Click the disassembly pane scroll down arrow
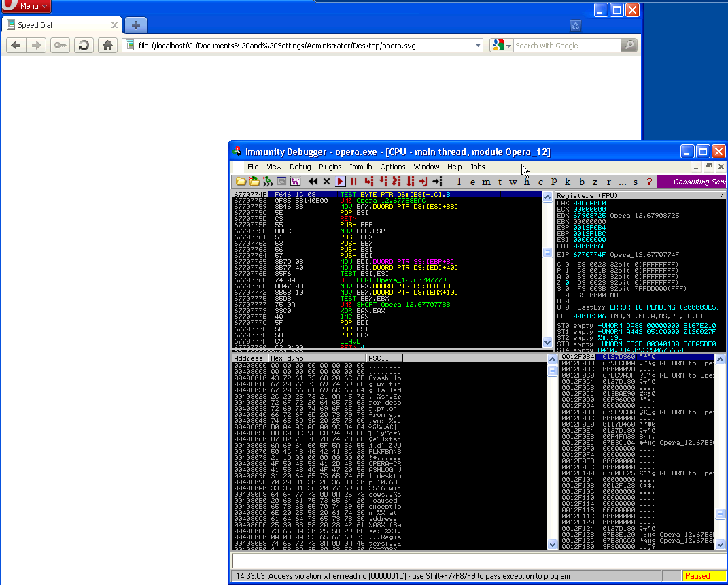 point(547,342)
